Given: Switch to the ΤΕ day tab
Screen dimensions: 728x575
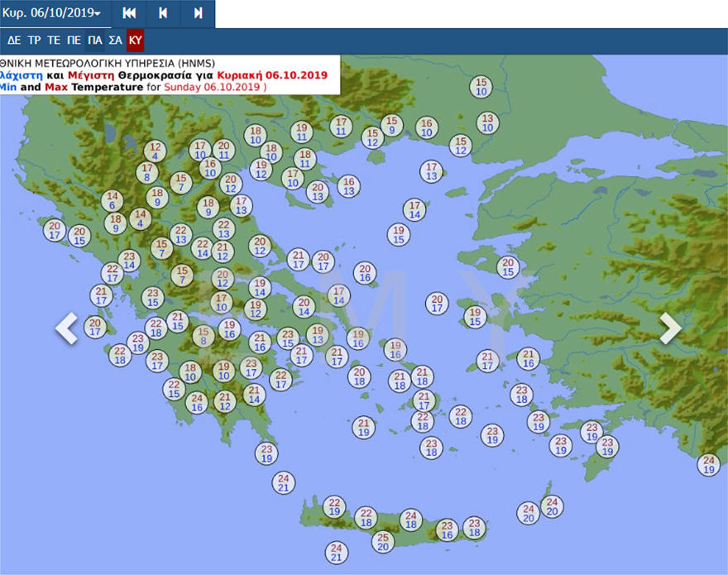Looking at the screenshot, I should tap(54, 40).
